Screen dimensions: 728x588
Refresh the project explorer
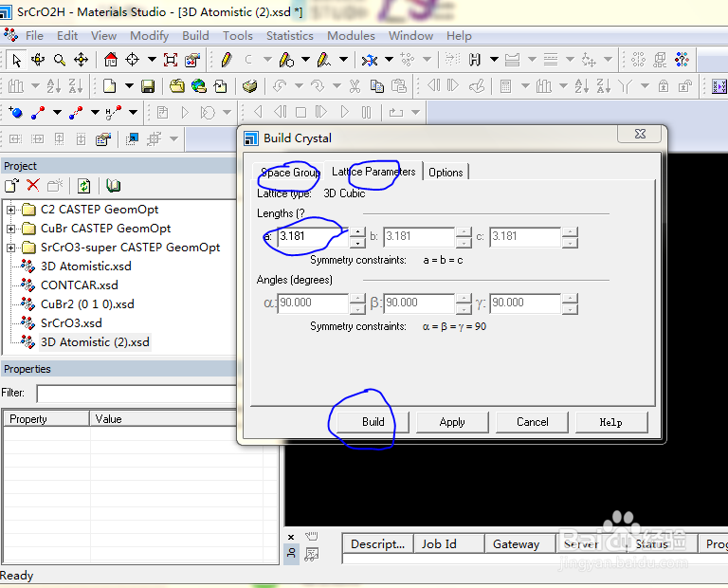click(84, 186)
